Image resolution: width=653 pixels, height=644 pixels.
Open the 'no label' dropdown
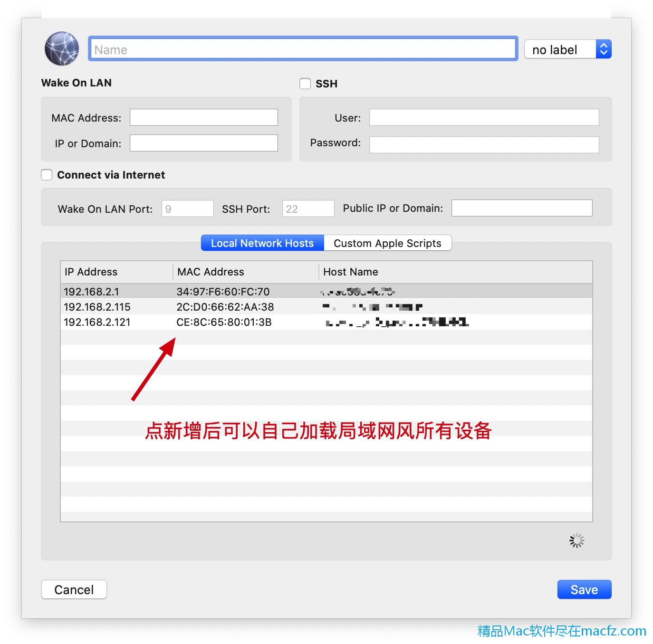coord(567,49)
